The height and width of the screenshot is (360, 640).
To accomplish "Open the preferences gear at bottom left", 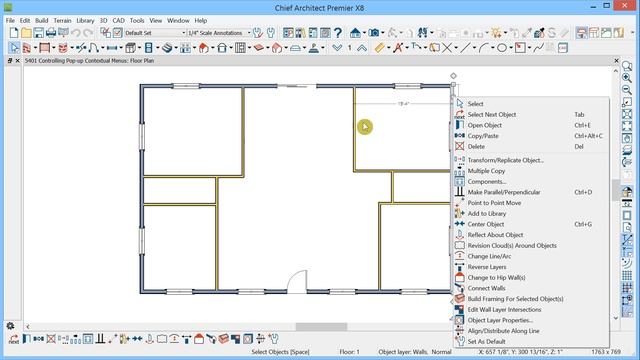I will [x=10, y=326].
